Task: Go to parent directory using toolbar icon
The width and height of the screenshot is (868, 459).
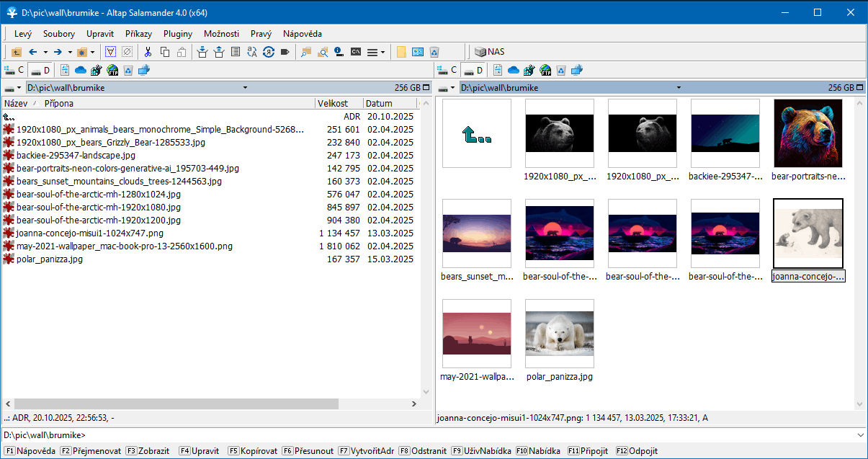Action: 16,52
